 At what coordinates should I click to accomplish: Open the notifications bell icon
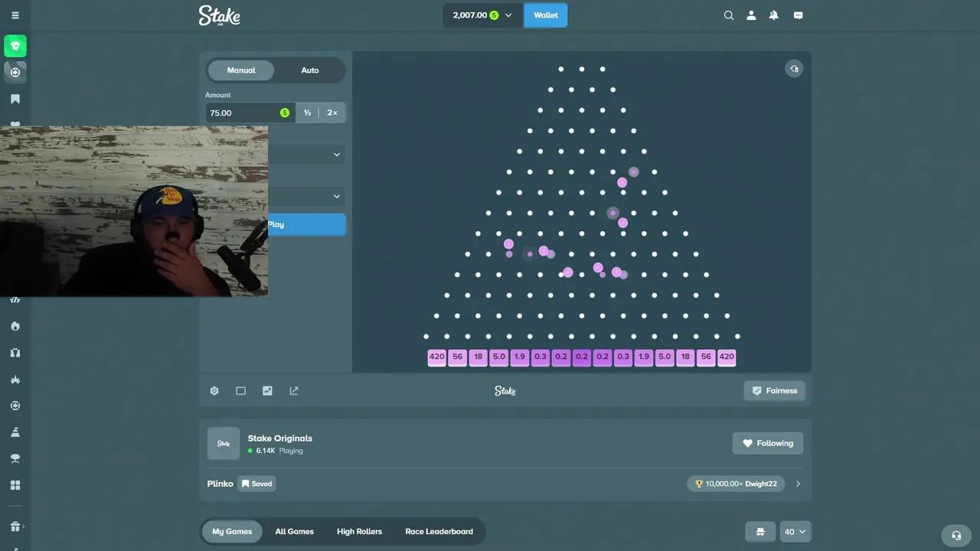[774, 15]
